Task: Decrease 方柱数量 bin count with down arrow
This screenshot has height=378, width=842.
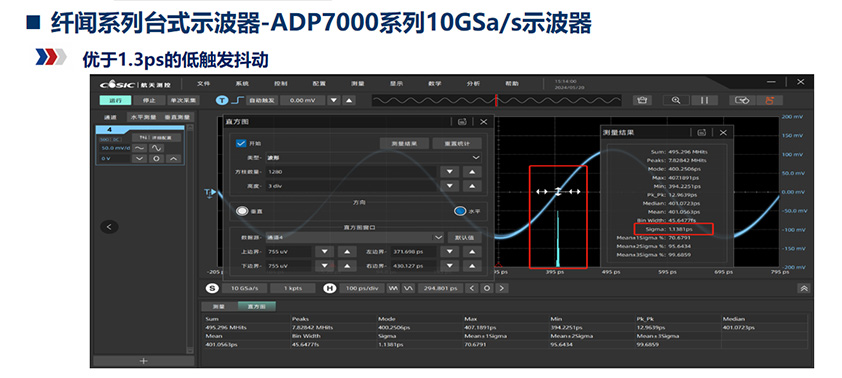Action: [x=449, y=172]
